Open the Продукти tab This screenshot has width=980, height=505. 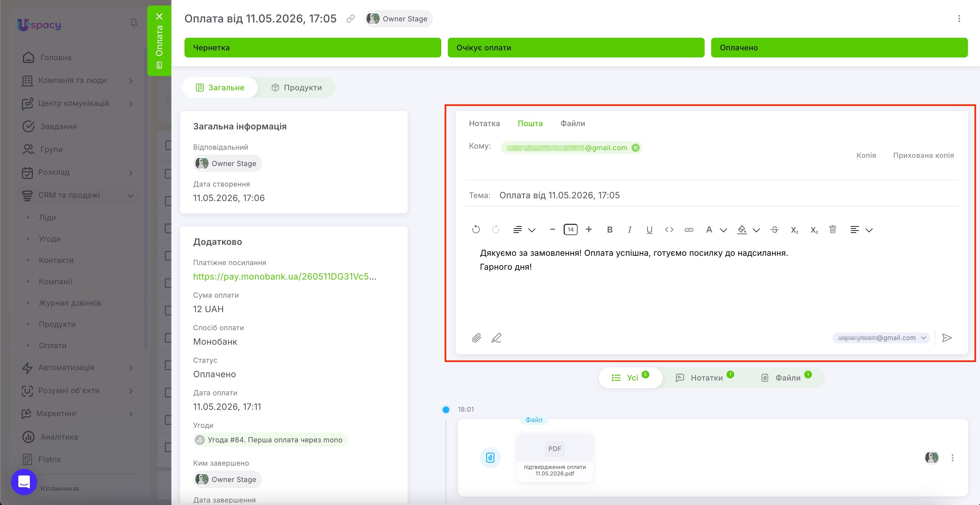point(296,88)
